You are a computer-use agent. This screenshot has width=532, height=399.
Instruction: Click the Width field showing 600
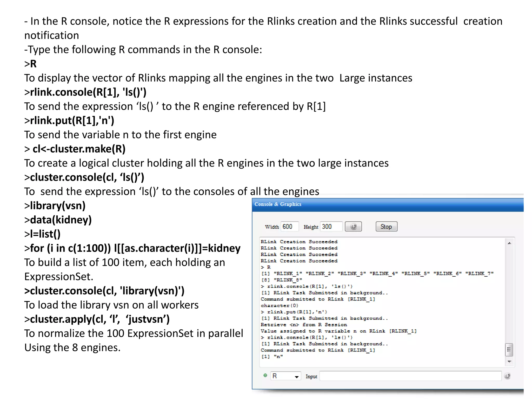290,227
